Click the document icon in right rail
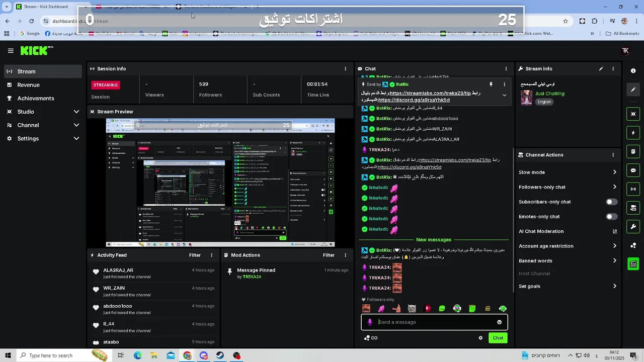This screenshot has height=362, width=644. (x=633, y=152)
